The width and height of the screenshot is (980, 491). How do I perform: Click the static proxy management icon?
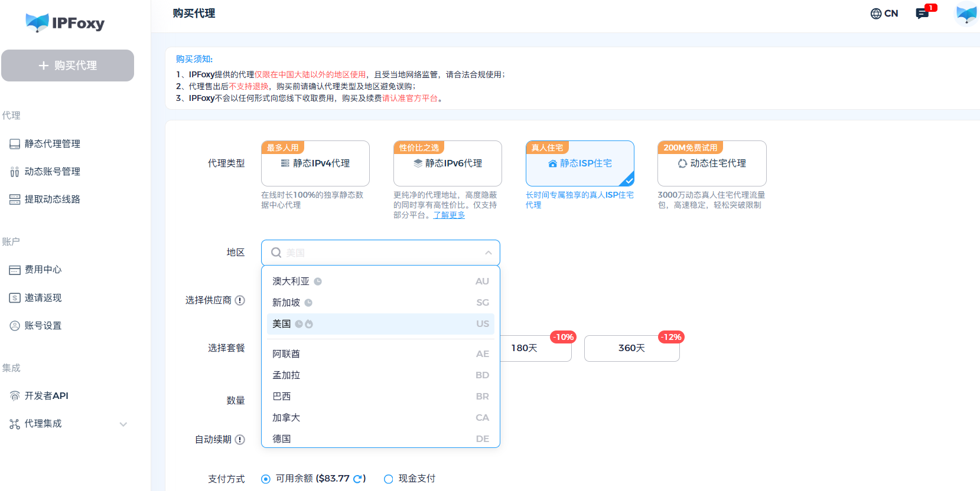[15, 144]
